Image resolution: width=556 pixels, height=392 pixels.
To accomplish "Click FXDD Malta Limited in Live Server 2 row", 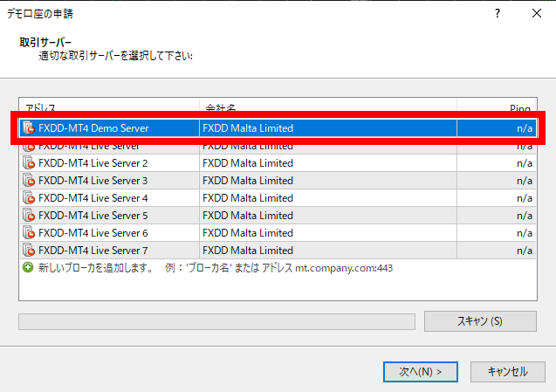I will 248,163.
